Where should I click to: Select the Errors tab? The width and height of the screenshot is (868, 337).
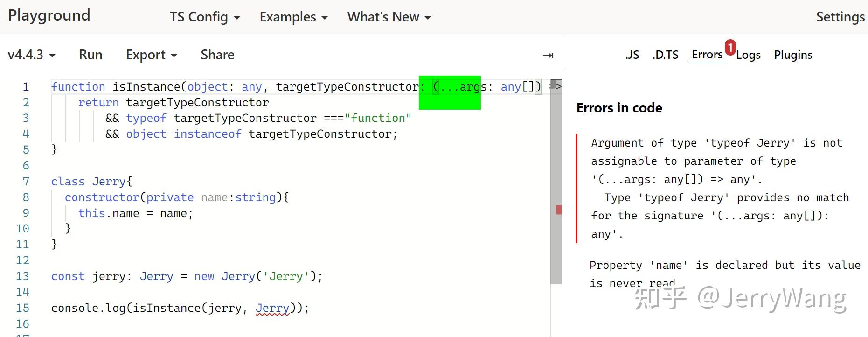pos(707,55)
